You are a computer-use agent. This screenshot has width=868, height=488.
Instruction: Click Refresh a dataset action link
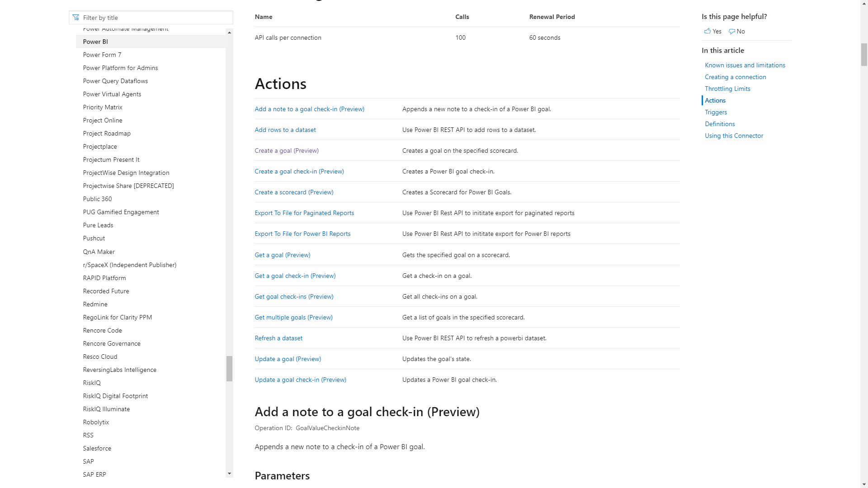(278, 338)
